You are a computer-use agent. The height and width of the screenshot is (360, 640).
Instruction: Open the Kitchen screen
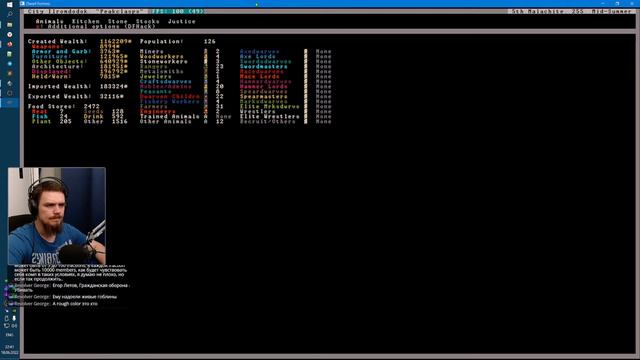86,21
